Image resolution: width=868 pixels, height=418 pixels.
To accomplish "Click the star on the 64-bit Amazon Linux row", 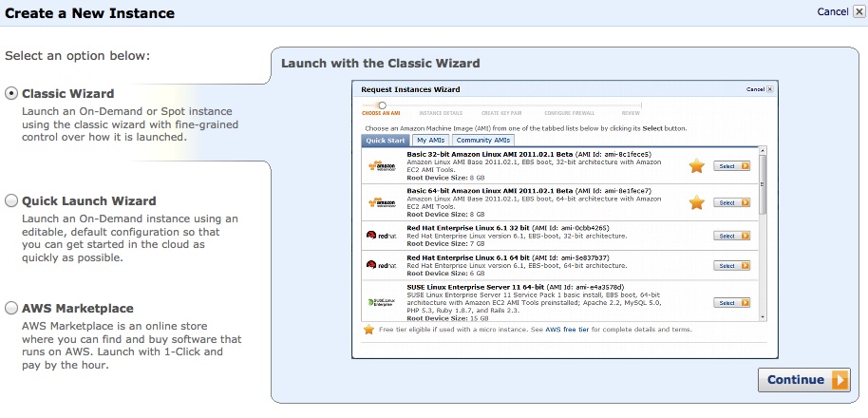I will (x=696, y=202).
